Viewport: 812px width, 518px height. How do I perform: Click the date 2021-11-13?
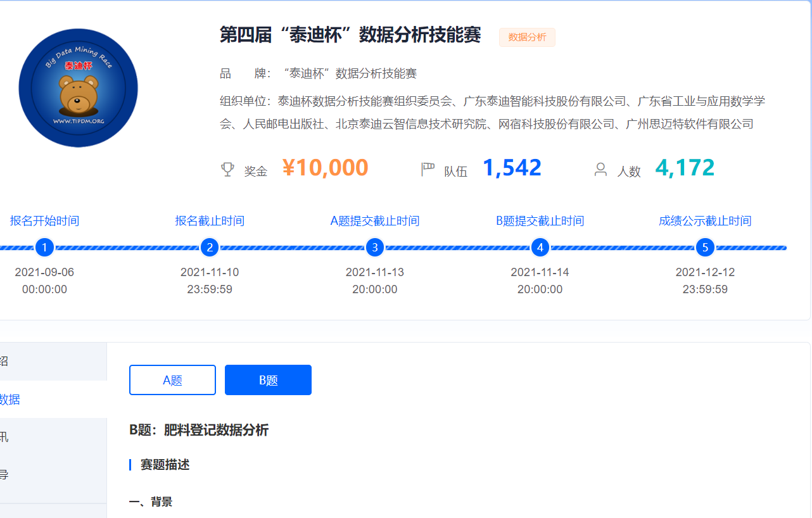(x=375, y=272)
